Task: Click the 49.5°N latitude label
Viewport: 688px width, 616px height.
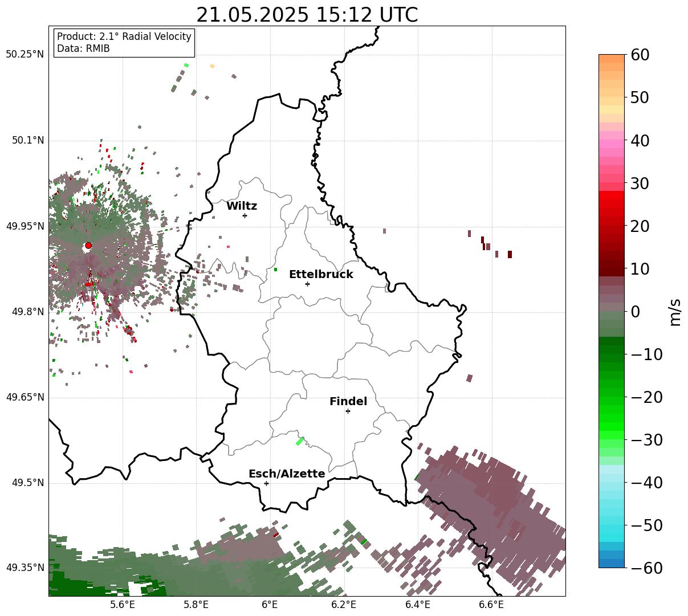Action: [x=27, y=483]
